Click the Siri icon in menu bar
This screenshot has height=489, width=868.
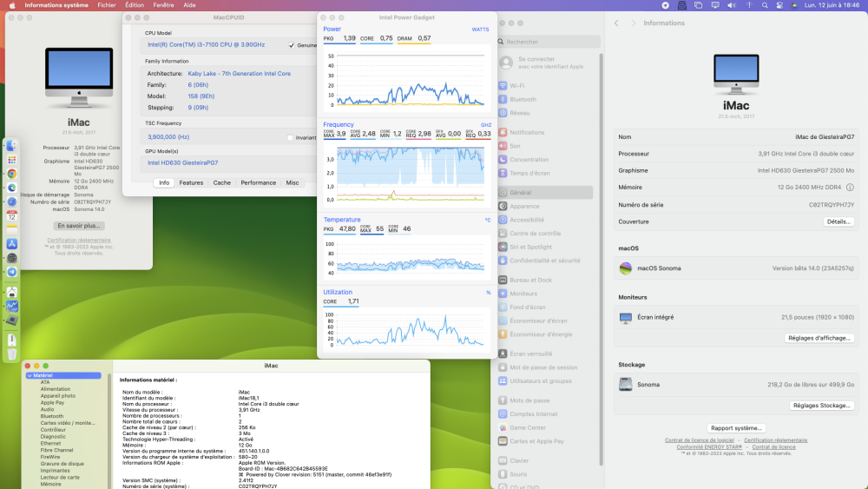click(794, 5)
